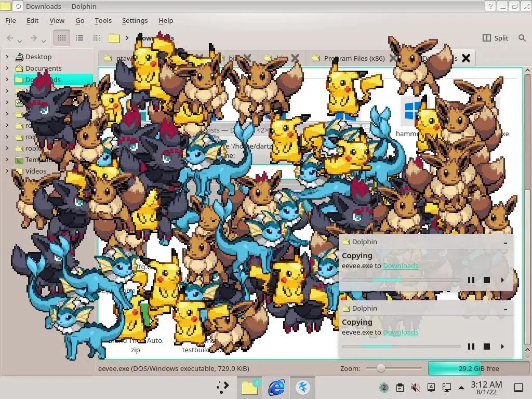Expand breadcrumb chevron after folder icon
532x399 pixels.
pos(127,38)
